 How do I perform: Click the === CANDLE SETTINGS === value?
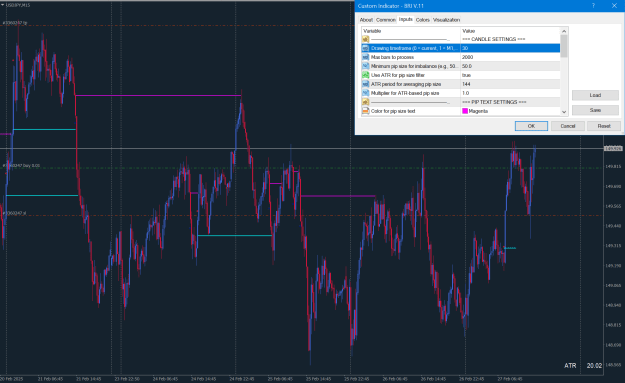[493, 39]
